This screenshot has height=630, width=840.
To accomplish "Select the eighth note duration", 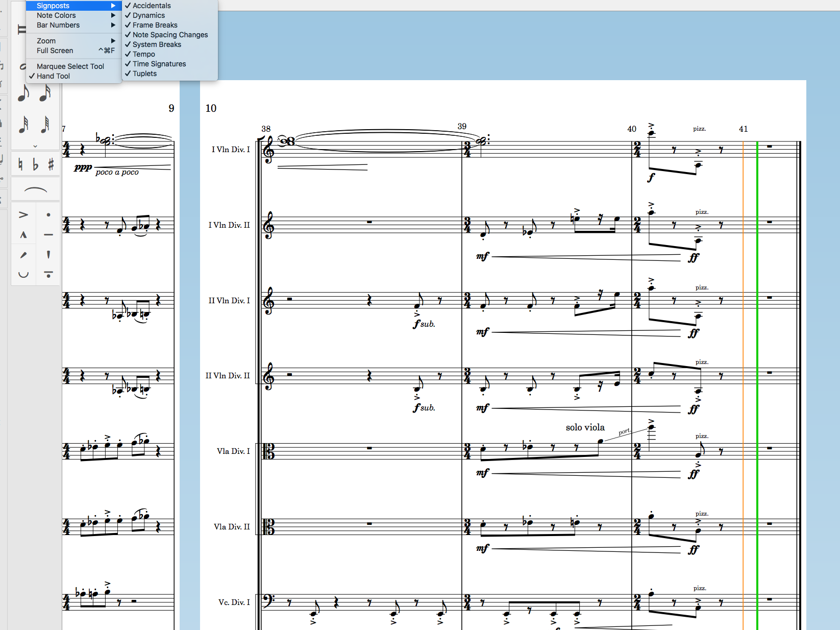I will pyautogui.click(x=23, y=94).
